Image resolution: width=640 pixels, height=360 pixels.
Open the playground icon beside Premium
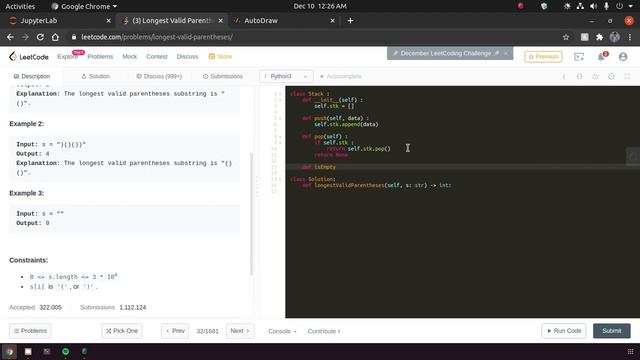[x=579, y=57]
